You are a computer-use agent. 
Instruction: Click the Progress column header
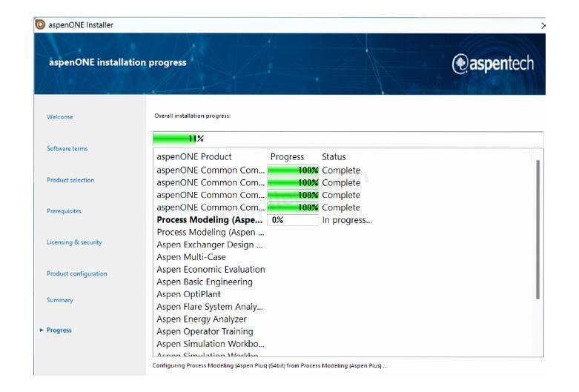click(288, 157)
